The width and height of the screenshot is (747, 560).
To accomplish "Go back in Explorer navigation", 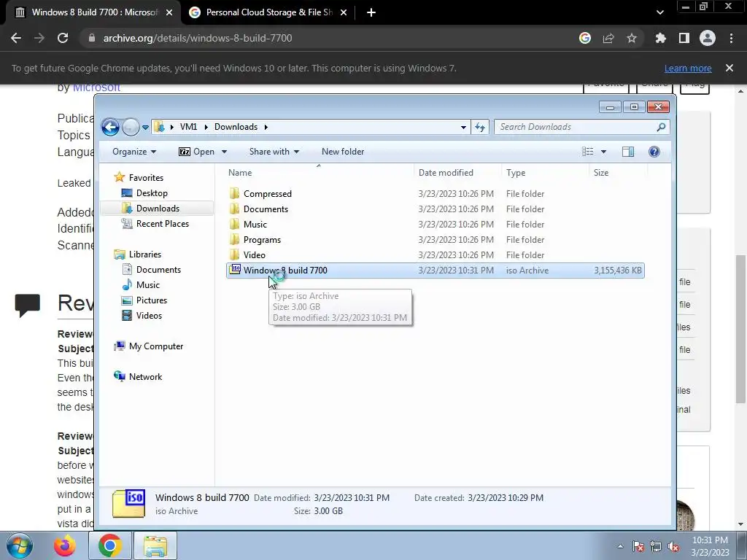I will coord(111,127).
